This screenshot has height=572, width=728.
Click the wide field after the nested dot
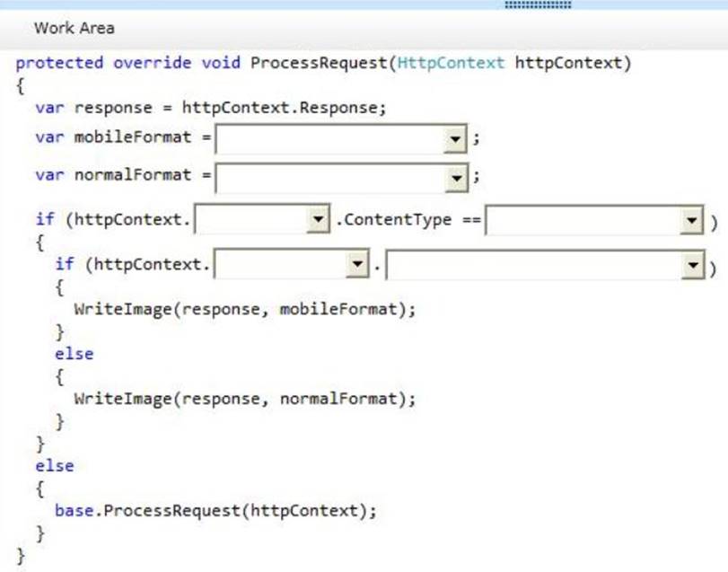click(x=534, y=266)
